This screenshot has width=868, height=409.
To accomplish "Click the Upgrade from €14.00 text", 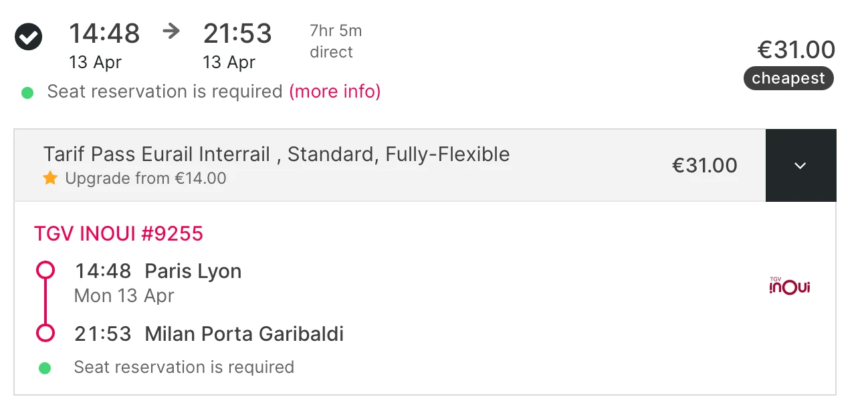I will pos(145,178).
